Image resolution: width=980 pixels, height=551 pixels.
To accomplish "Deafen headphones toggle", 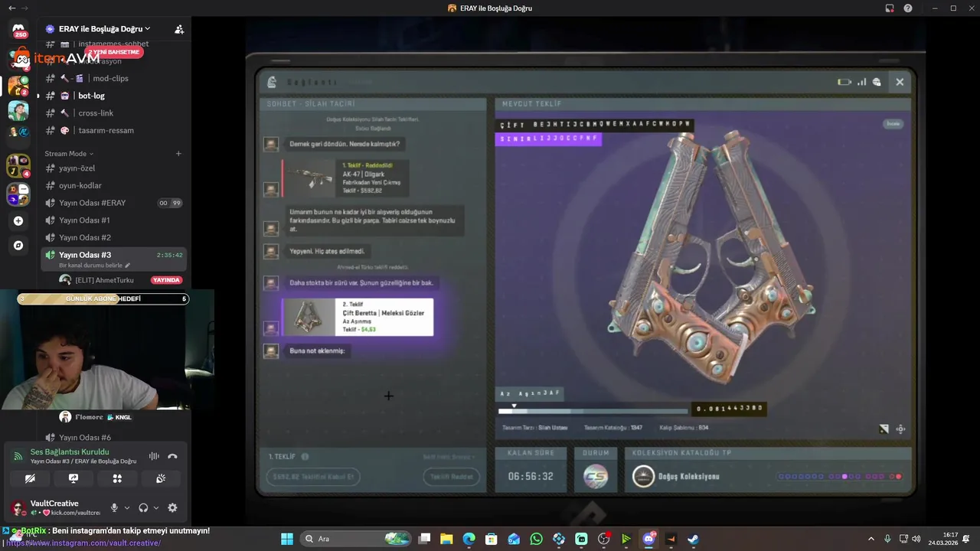I will click(143, 507).
